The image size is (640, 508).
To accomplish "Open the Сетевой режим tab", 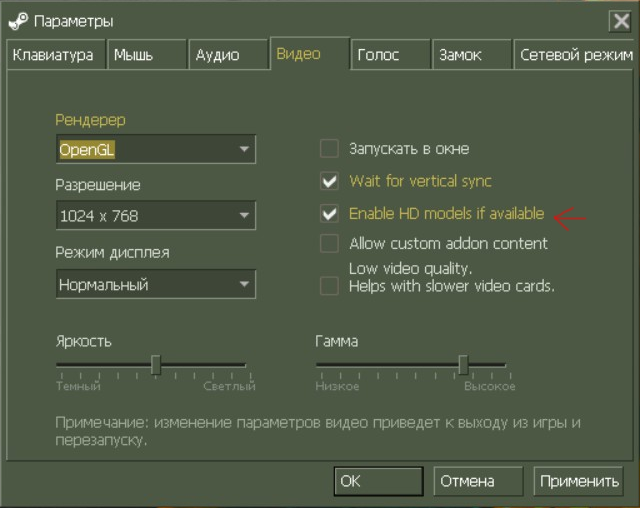I will click(x=576, y=55).
